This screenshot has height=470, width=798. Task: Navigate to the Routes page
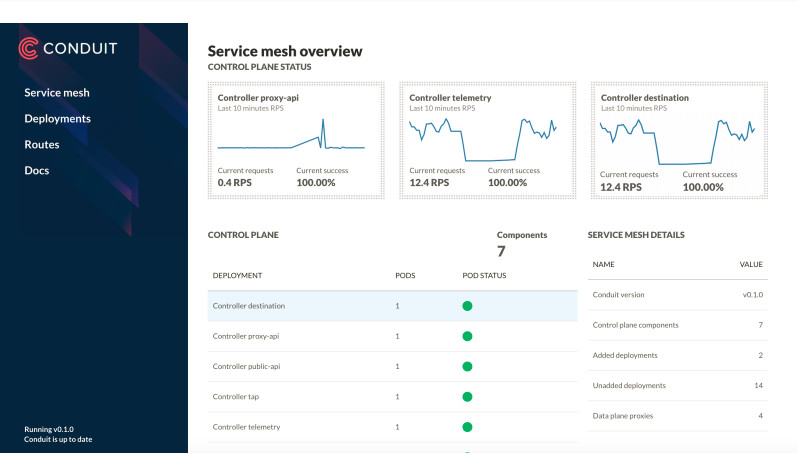42,144
